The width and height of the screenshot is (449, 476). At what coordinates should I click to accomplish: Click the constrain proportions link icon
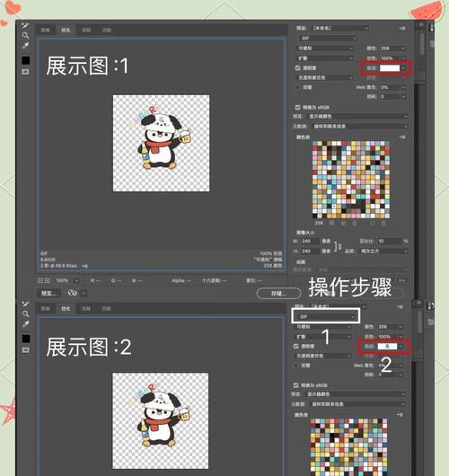pyautogui.click(x=337, y=246)
